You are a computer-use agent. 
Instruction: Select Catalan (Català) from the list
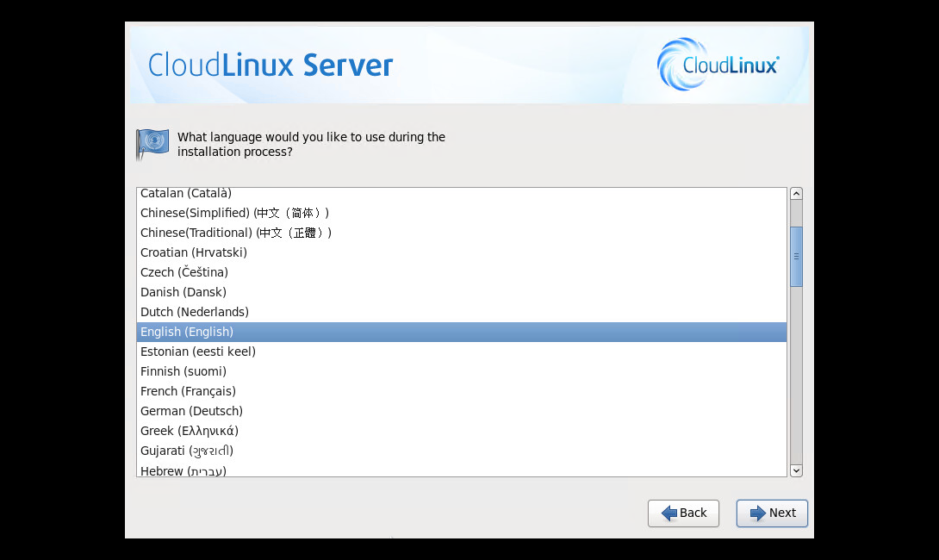coord(186,194)
